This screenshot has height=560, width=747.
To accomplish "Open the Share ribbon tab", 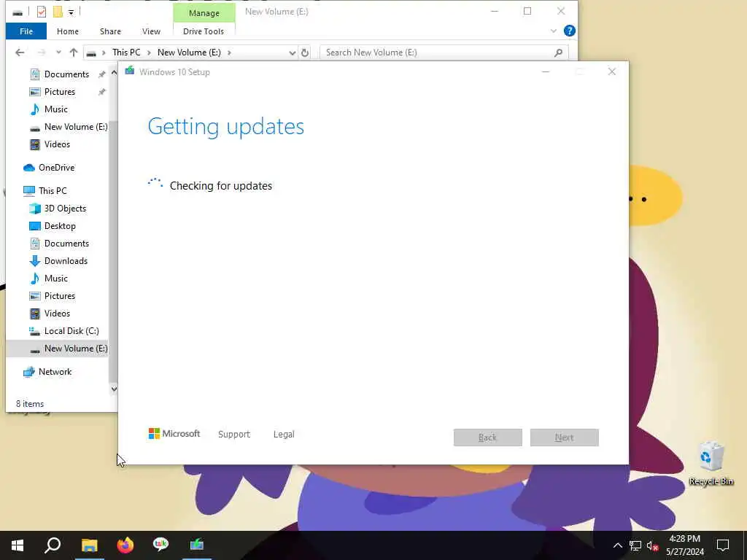I will tap(110, 31).
